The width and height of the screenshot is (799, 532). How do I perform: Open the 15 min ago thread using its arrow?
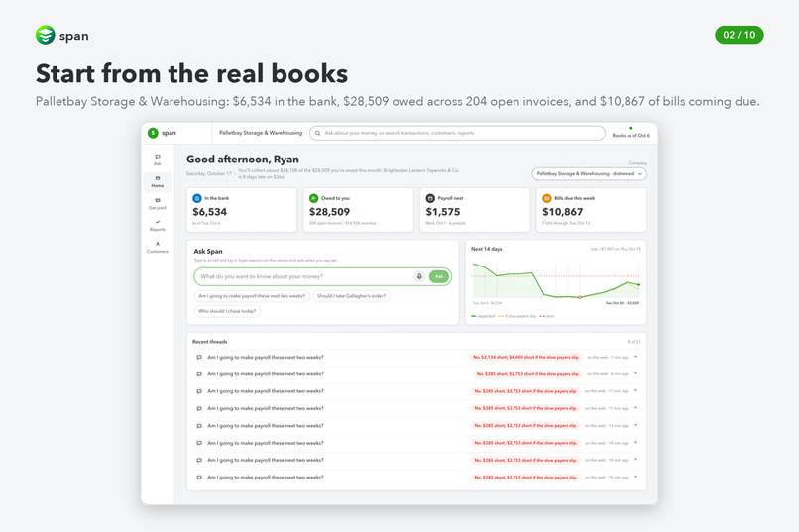(635, 478)
